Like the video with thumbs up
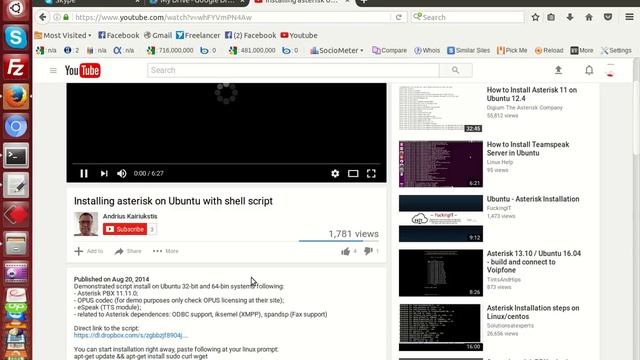Viewport: 640px width, 360px height. click(346, 251)
